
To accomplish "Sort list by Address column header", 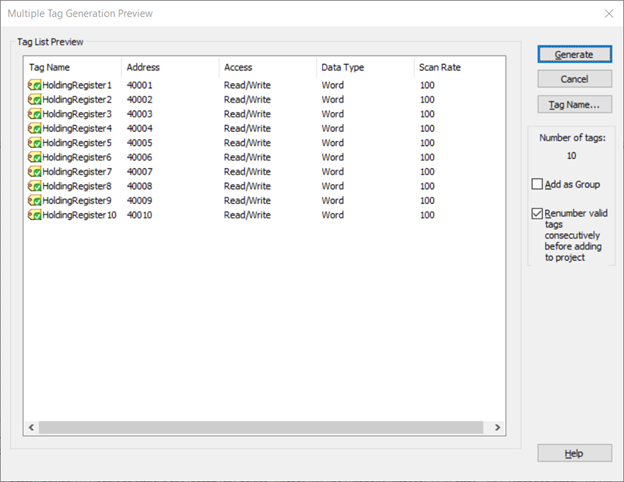I will coord(170,67).
